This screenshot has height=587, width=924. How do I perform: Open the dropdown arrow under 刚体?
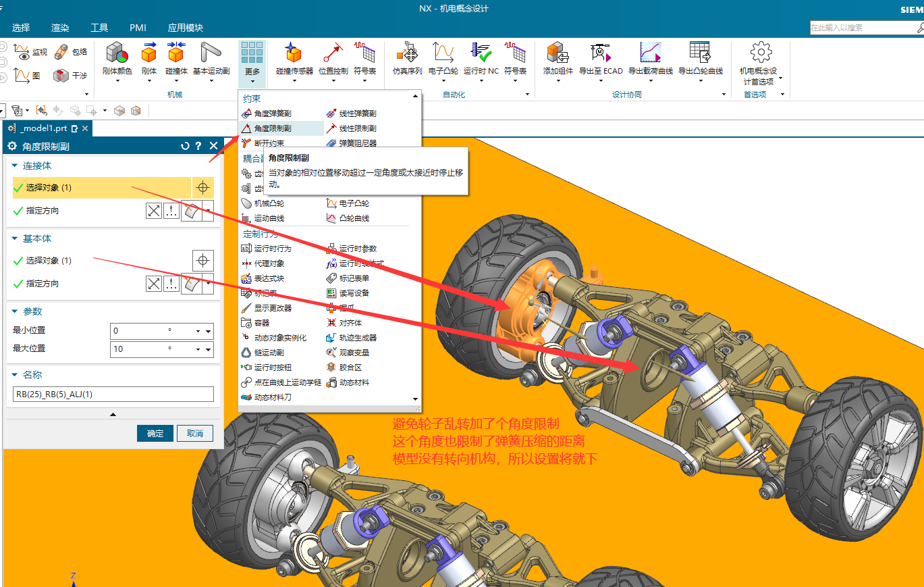[149, 81]
